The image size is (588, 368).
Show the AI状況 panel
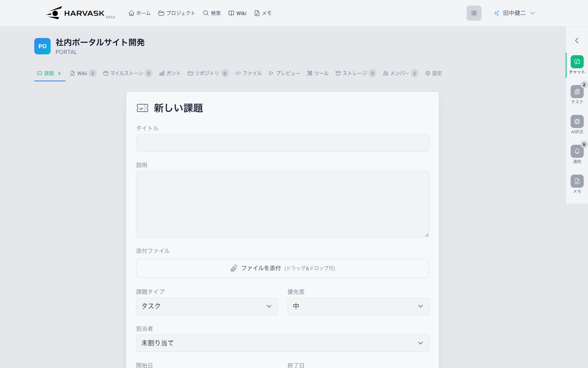(x=577, y=122)
